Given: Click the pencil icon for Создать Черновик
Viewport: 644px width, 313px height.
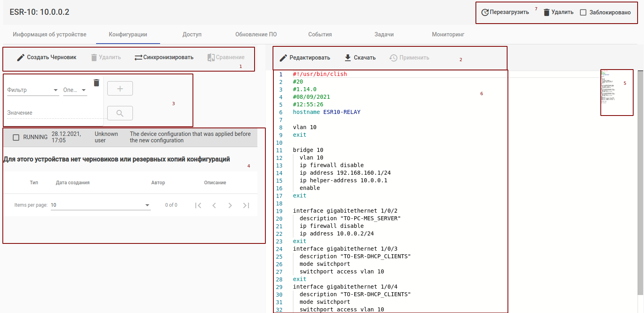Looking at the screenshot, I should click(x=21, y=58).
